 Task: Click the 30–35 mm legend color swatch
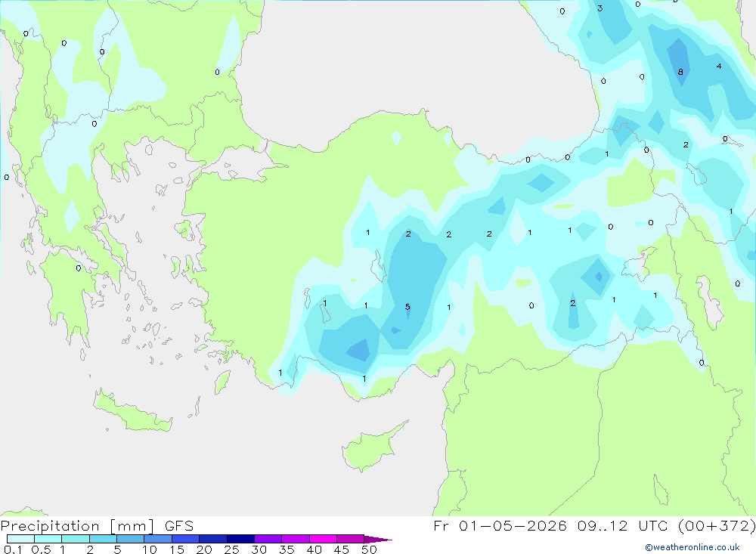tap(268, 539)
